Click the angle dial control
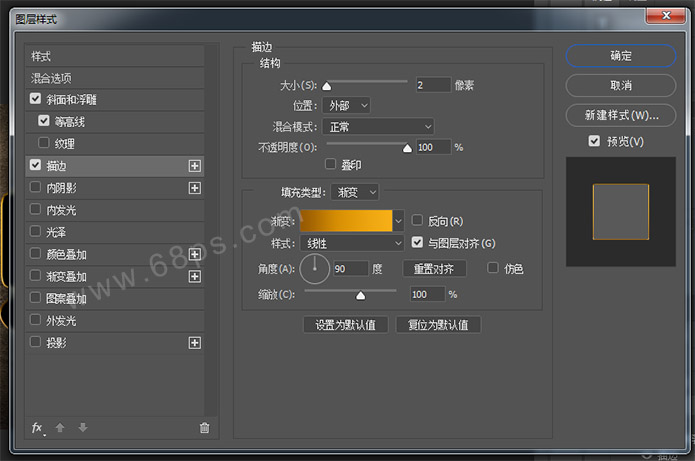The width and height of the screenshot is (695, 461). pos(315,269)
